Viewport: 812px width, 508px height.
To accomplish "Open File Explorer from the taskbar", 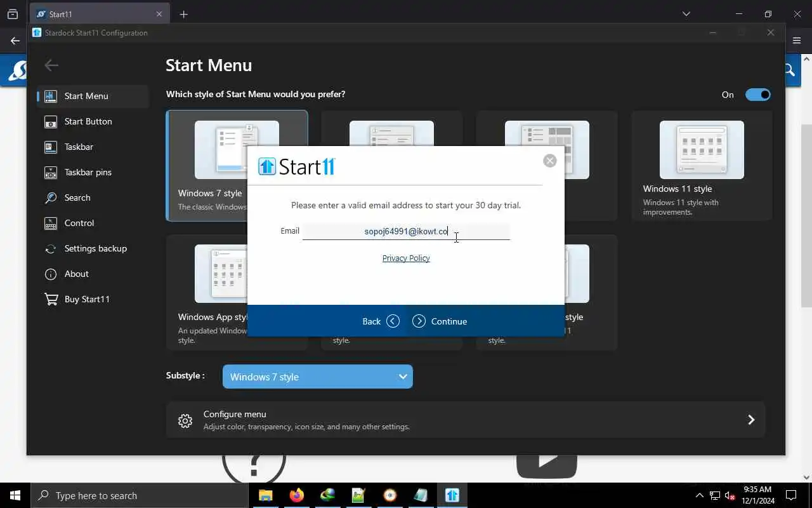I will 265,495.
